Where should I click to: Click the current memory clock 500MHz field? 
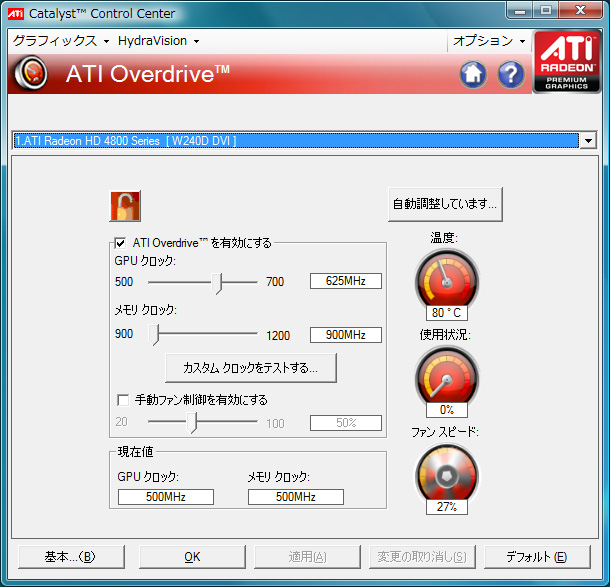point(296,497)
